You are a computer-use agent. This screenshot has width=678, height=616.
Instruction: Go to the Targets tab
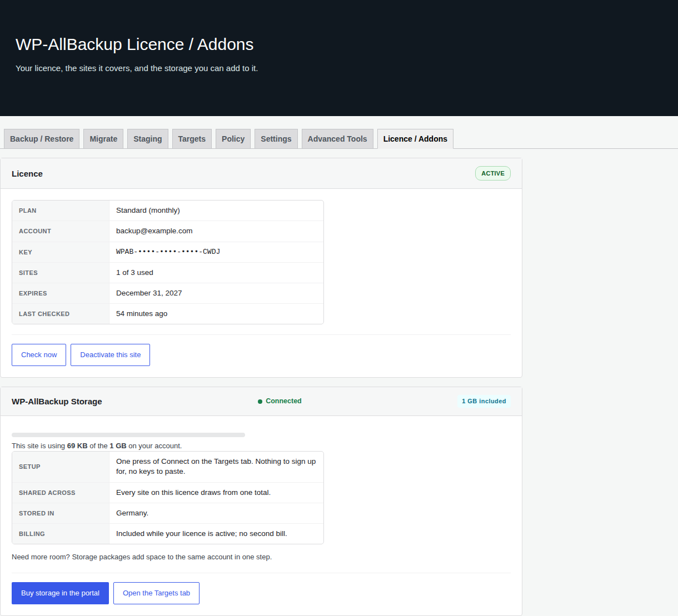[192, 139]
